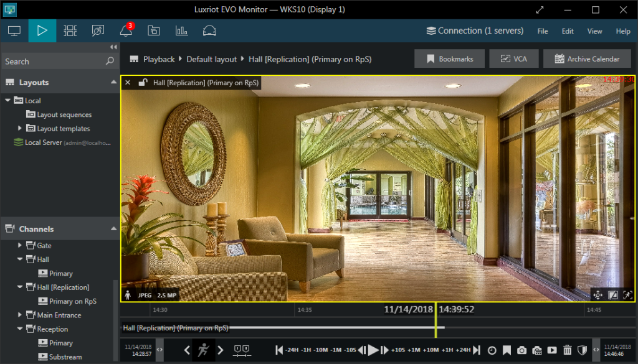Click the Bookmarks button
Screen dimensions: 638x364
(450, 59)
